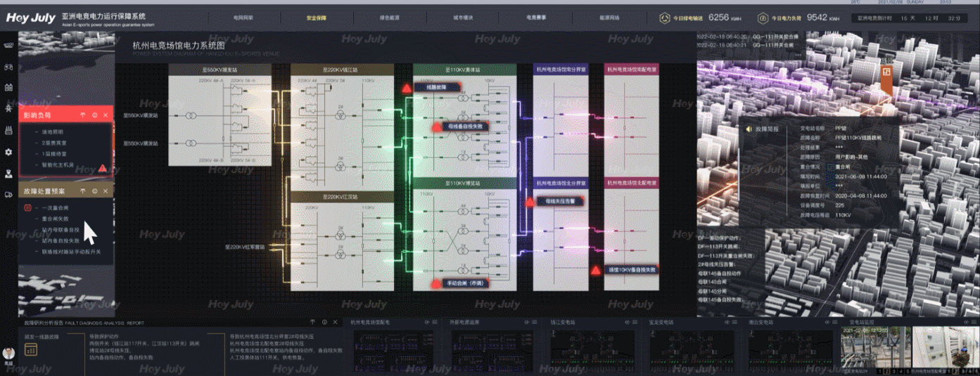This screenshot has height=376, width=980.
Task: Click the red icon beside 一次重合闸
Action: 28,208
